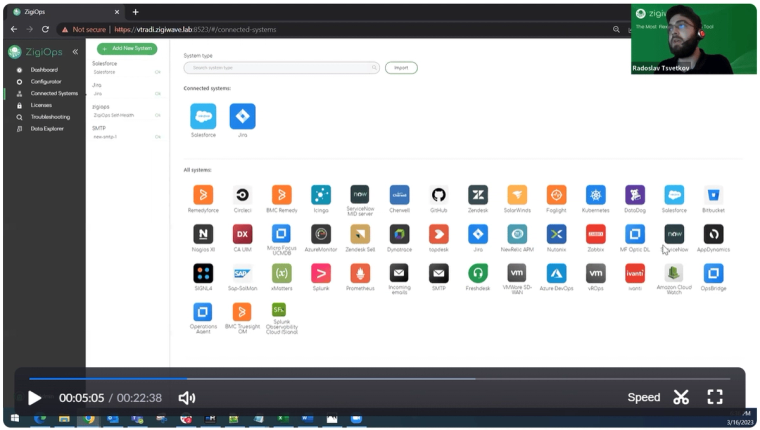
Task: Pick the Cherwell system icon
Action: tap(399, 195)
